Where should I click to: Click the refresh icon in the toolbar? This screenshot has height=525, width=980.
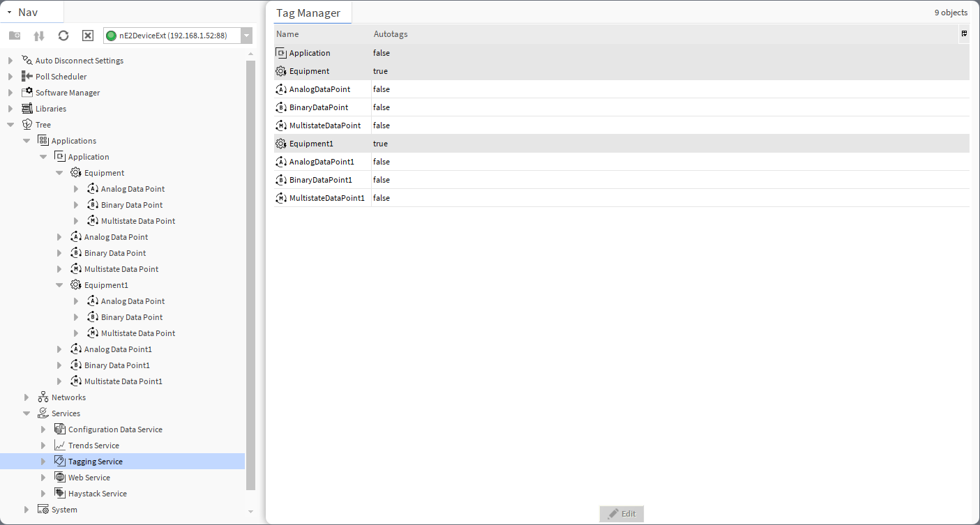point(63,35)
